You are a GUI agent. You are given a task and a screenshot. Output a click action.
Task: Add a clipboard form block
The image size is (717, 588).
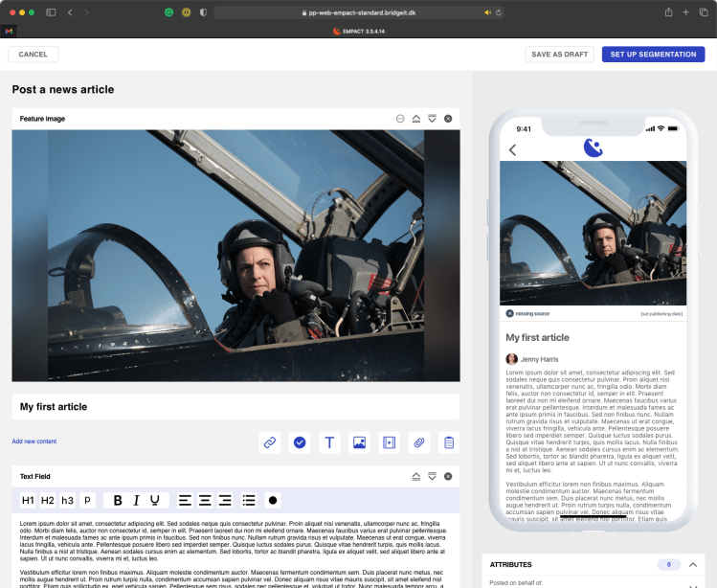pyautogui.click(x=448, y=442)
